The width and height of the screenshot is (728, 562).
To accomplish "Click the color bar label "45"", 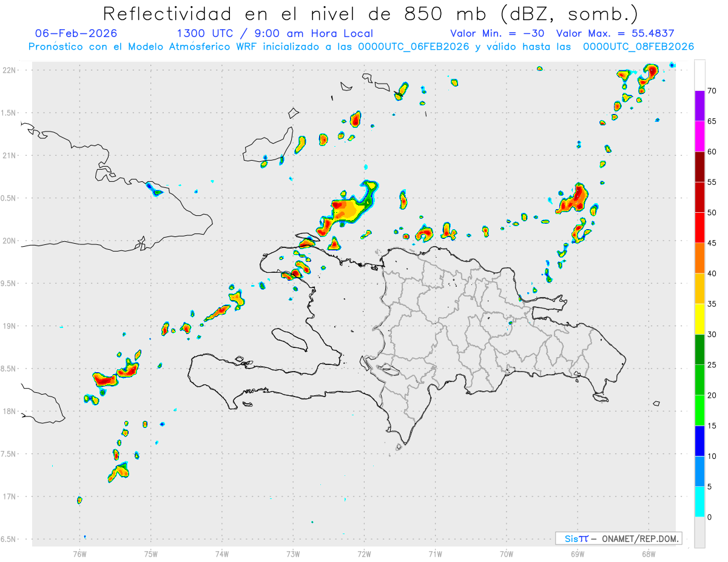I will click(x=712, y=243).
